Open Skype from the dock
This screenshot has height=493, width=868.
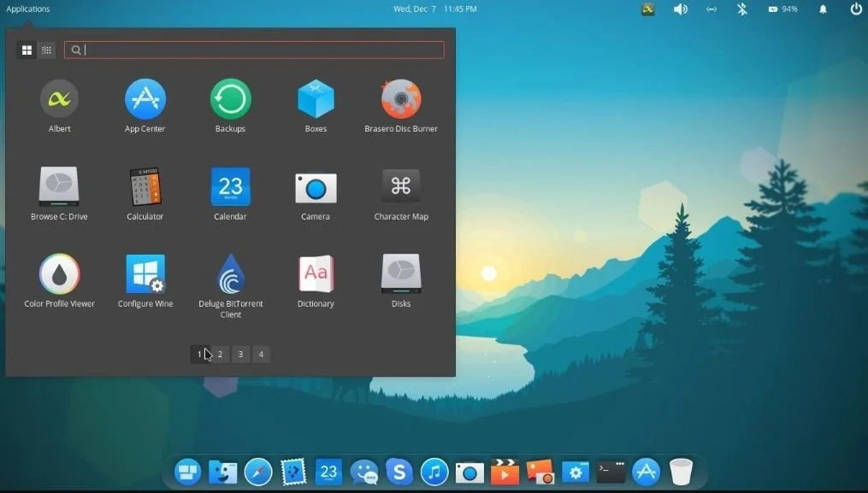(x=399, y=471)
